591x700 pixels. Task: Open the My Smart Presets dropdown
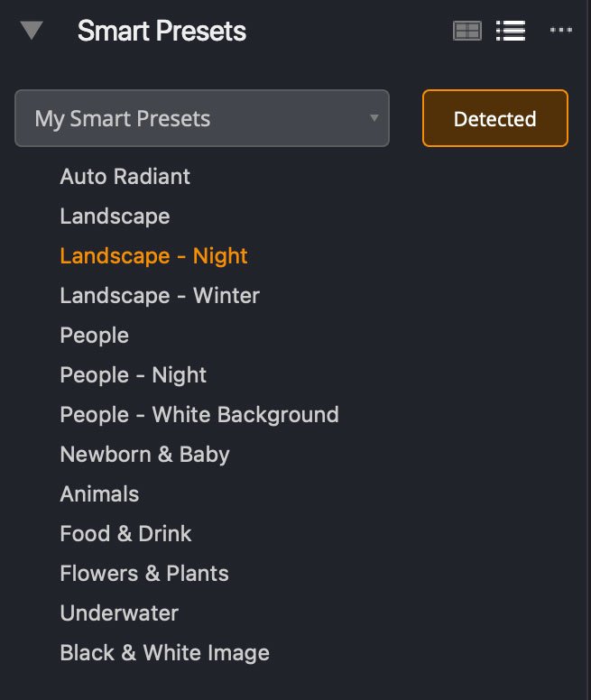[202, 118]
